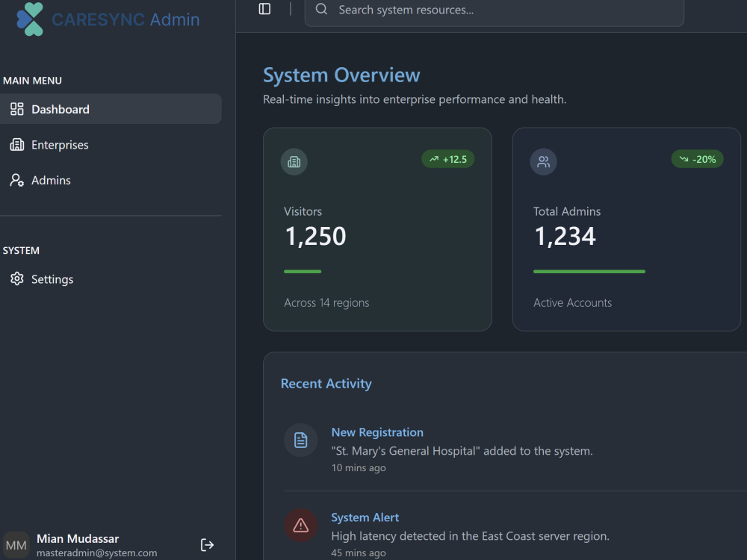The height and width of the screenshot is (560, 747).
Task: Click the St. Mary's General Hospital message
Action: 462,451
